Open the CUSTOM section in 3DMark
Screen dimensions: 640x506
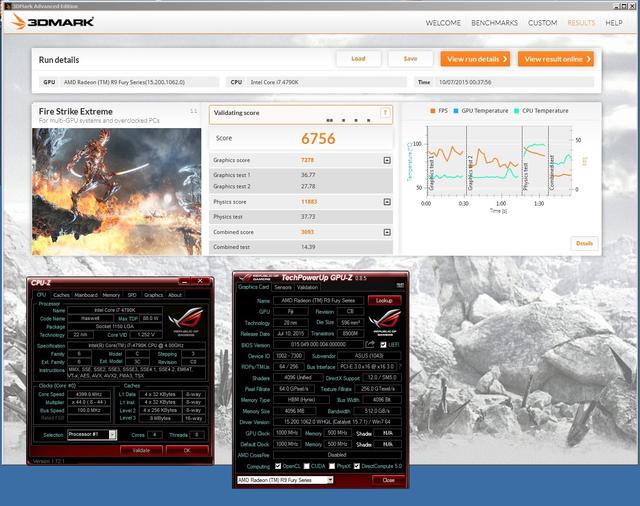point(542,23)
